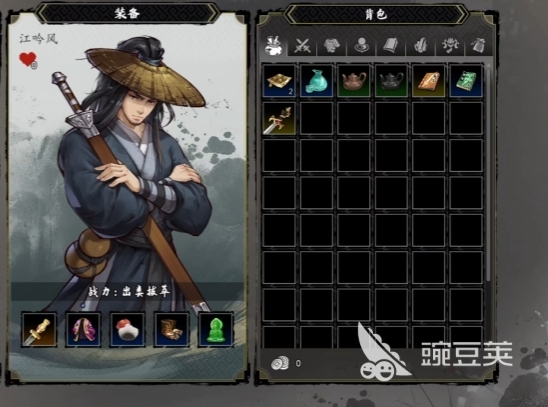
Task: Switch to the books manuals tab
Action: [391, 46]
